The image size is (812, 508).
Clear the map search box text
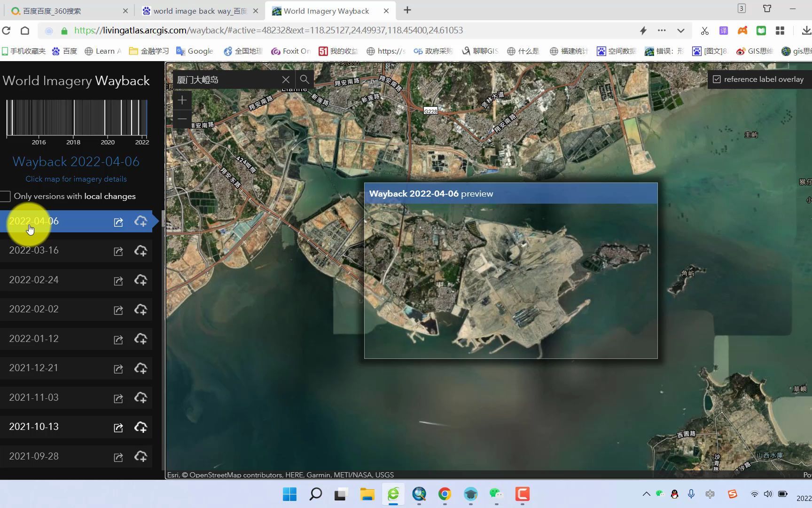(286, 79)
